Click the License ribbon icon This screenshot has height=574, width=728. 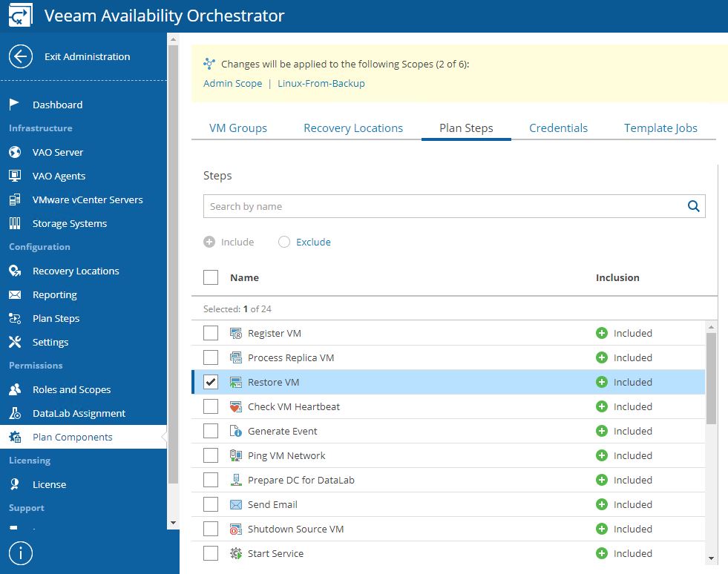(x=15, y=484)
